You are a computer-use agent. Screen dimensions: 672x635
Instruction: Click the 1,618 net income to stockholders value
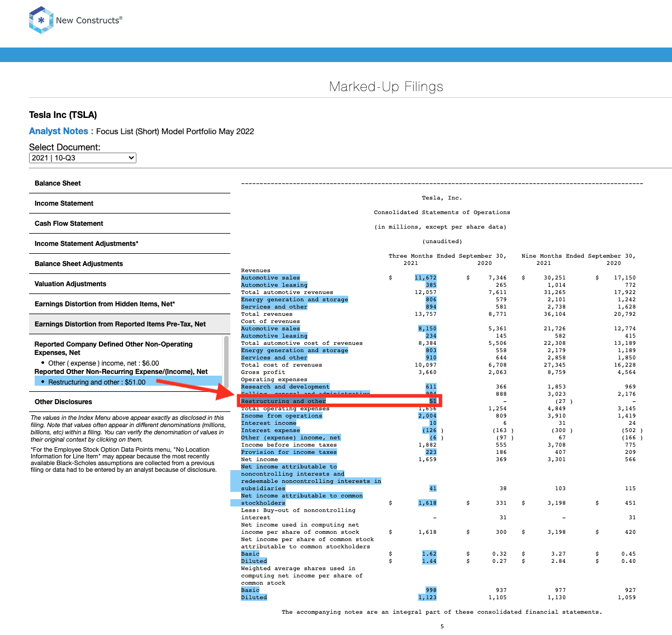[x=428, y=503]
